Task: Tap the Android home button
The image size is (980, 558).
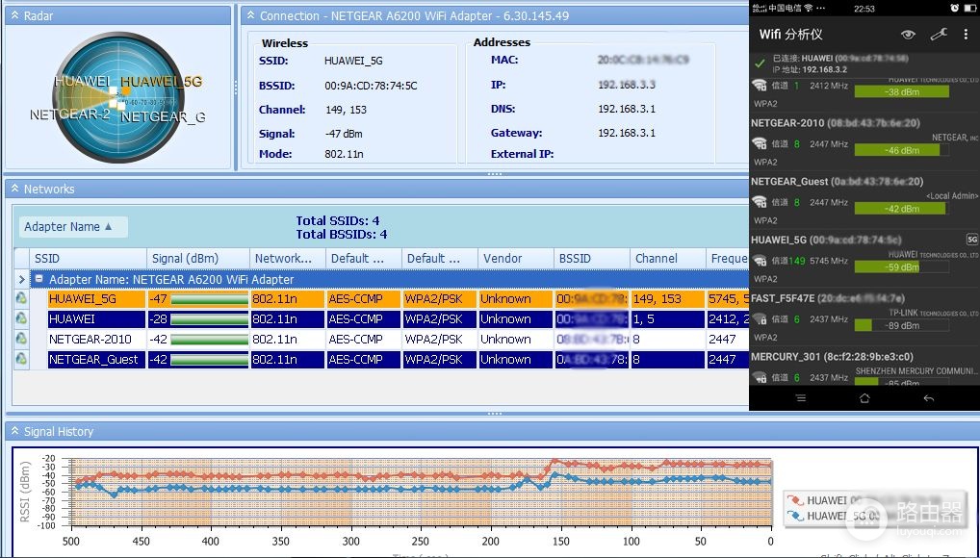Action: pos(864,398)
